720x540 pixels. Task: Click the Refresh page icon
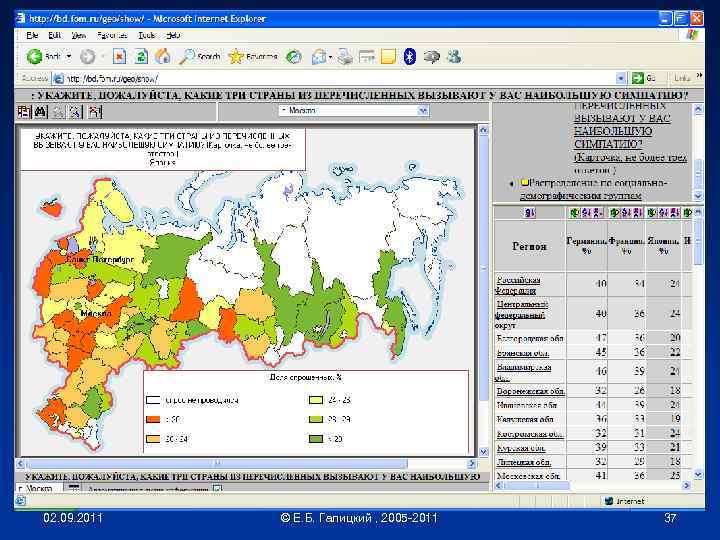(x=140, y=57)
